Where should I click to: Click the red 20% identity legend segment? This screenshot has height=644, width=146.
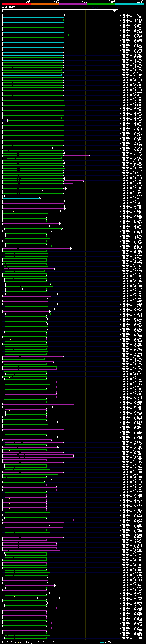(x=16, y=4)
